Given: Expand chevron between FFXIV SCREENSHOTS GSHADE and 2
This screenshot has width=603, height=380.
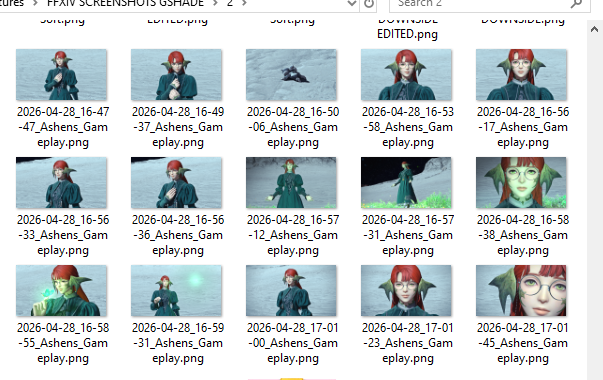Looking at the screenshot, I should coord(215,3).
